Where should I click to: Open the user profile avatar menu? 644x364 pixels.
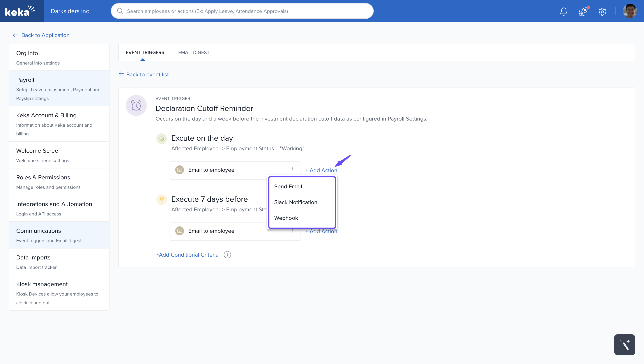(630, 11)
